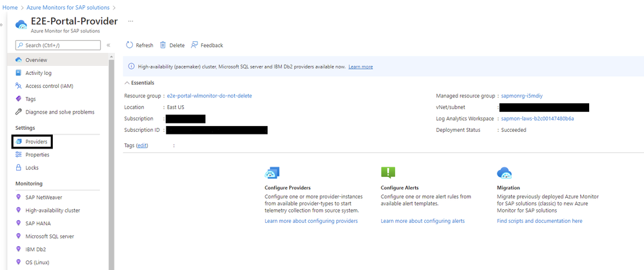Focus the Search (Ctrl+/) input field
644x270 pixels.
click(58, 45)
